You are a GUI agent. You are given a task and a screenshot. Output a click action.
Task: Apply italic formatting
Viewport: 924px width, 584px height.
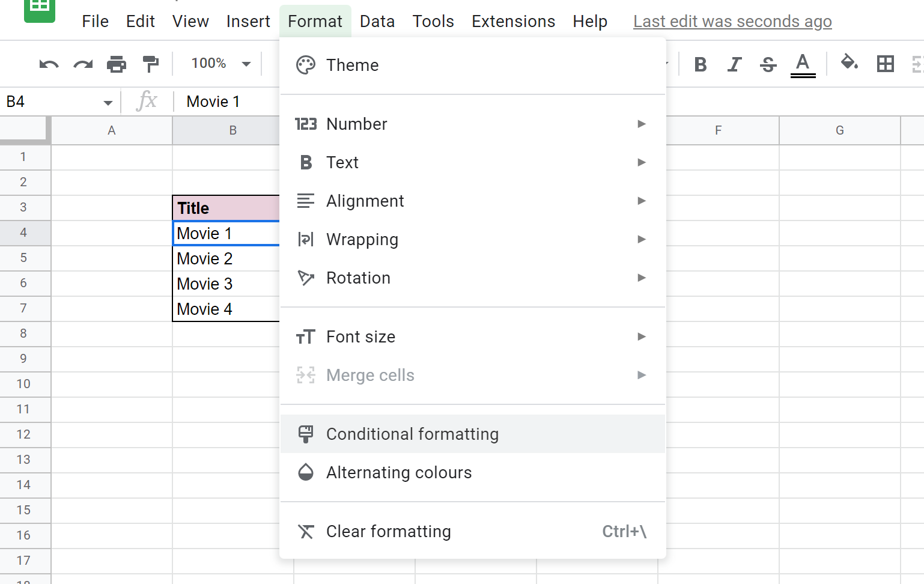(734, 64)
